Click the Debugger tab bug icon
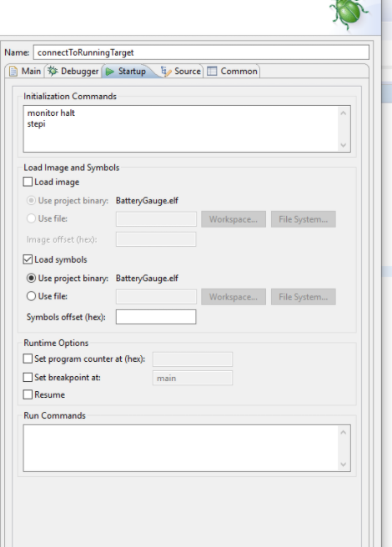Screen dimensions: 392x547 click(53, 71)
